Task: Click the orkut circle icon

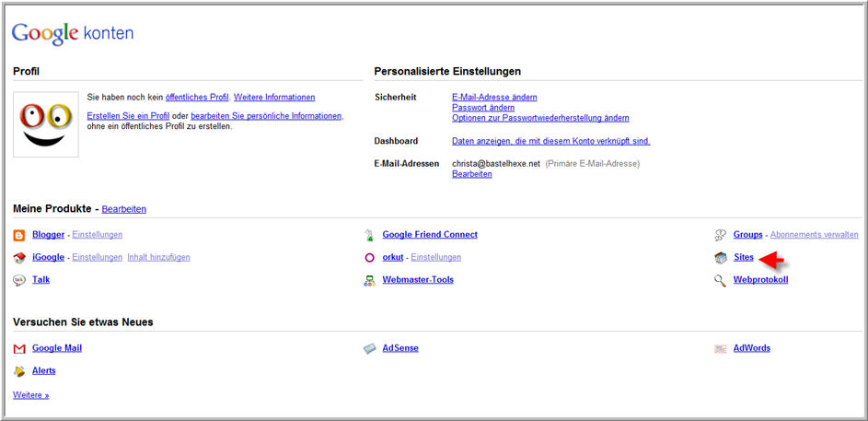Action: (x=369, y=258)
